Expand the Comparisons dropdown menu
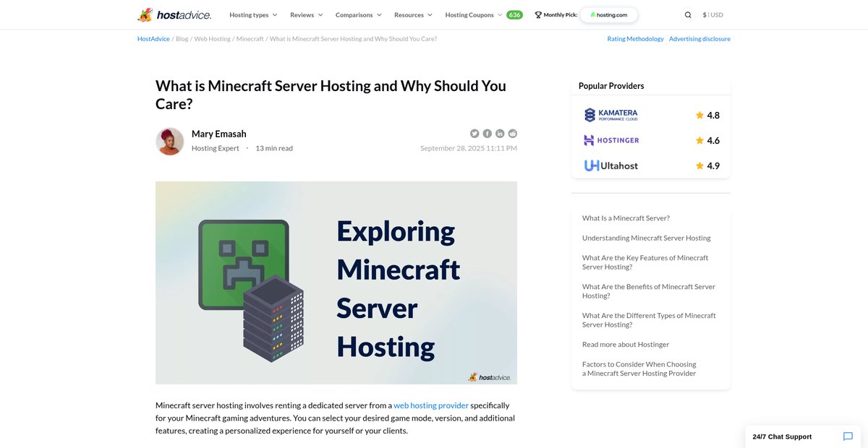 359,14
